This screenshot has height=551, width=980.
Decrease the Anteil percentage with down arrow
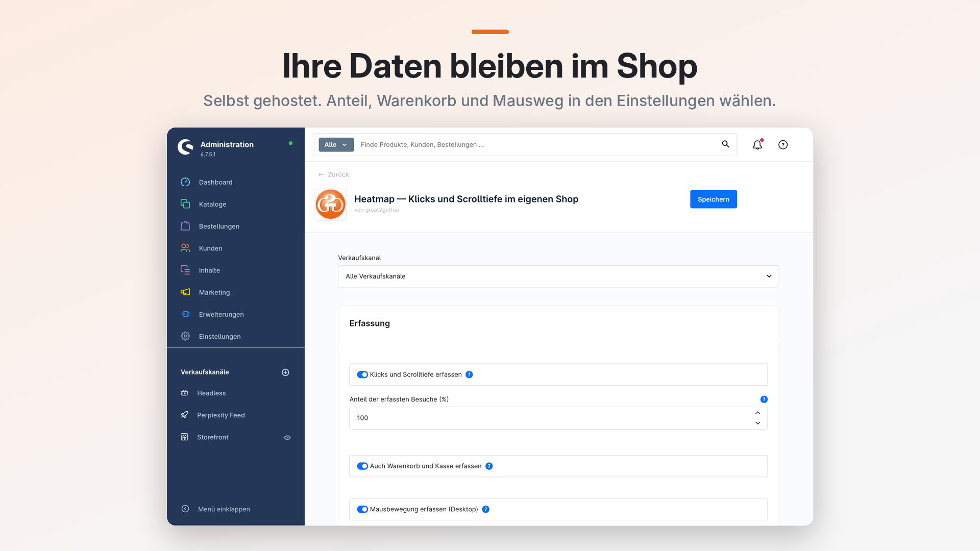pyautogui.click(x=757, y=423)
